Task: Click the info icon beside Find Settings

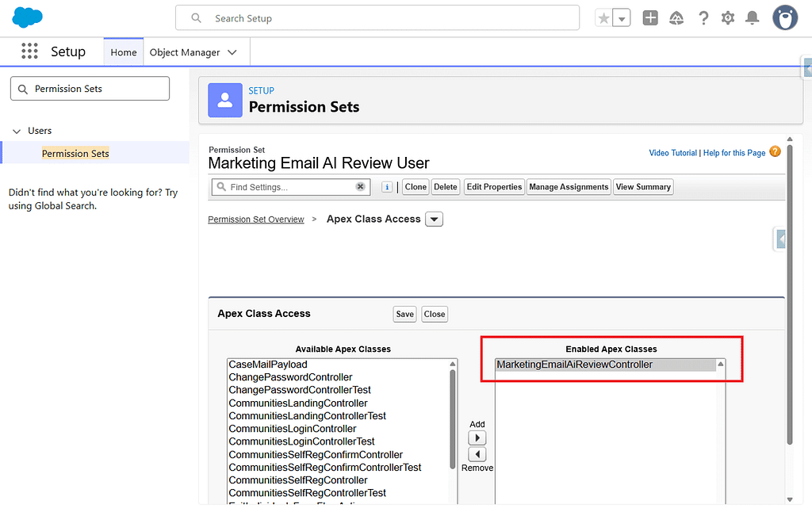Action: point(387,187)
